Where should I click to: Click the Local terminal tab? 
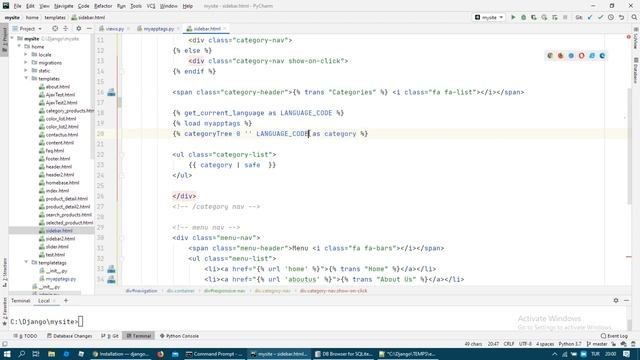tap(44, 301)
